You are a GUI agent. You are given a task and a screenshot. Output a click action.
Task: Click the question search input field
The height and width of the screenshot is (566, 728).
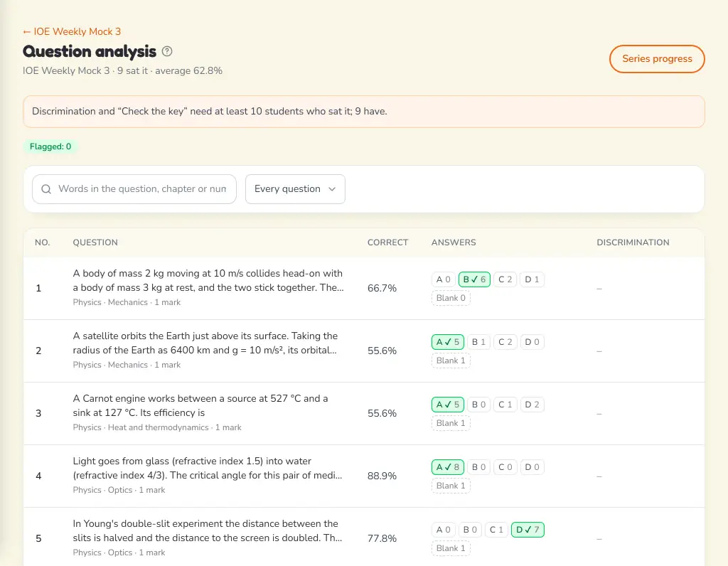pos(134,189)
